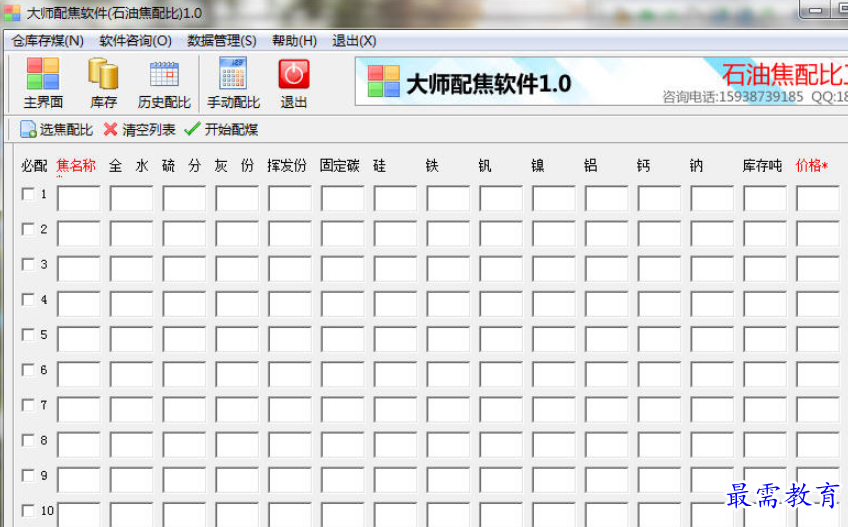The height and width of the screenshot is (527, 848).
Task: Click row 2 库存吨 input field
Action: coord(765,234)
